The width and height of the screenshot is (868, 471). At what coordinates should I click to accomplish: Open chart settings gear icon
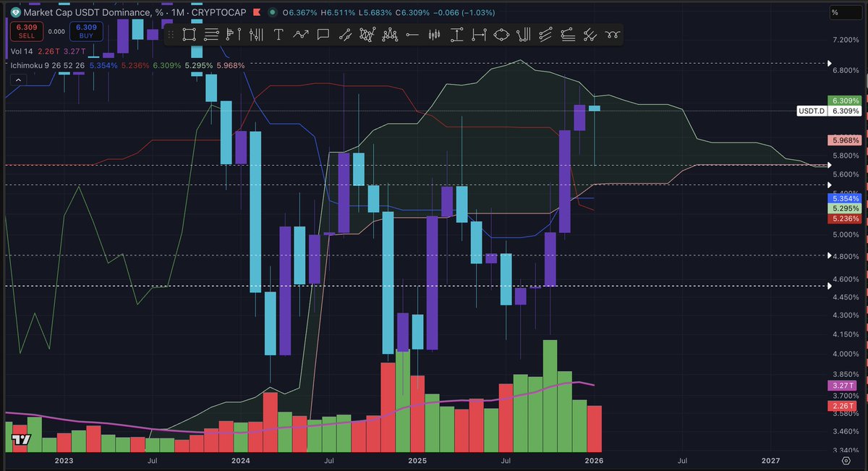click(x=846, y=459)
